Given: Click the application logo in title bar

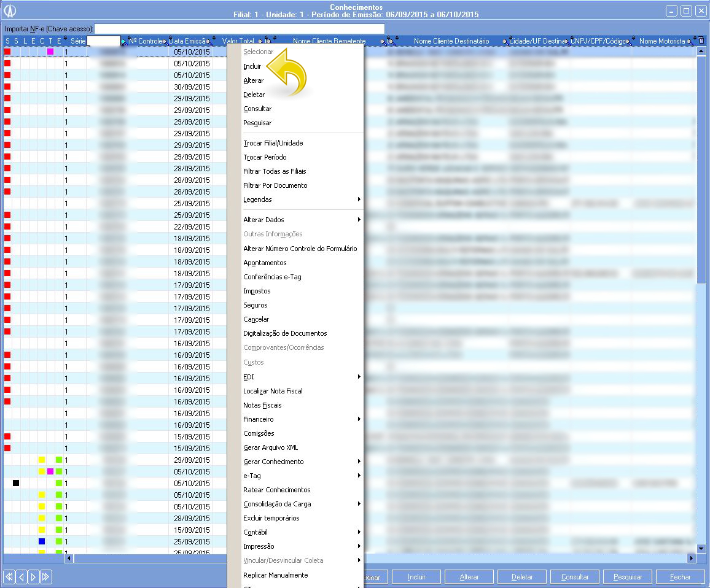Looking at the screenshot, I should coord(10,10).
